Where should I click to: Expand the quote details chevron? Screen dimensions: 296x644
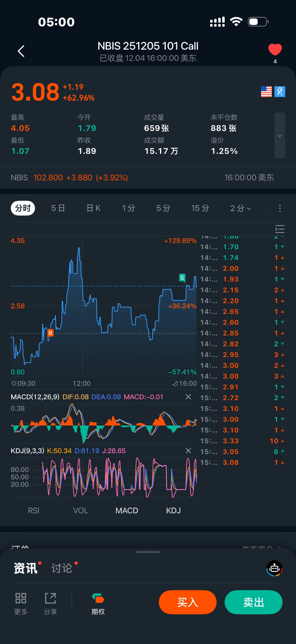coord(280,136)
